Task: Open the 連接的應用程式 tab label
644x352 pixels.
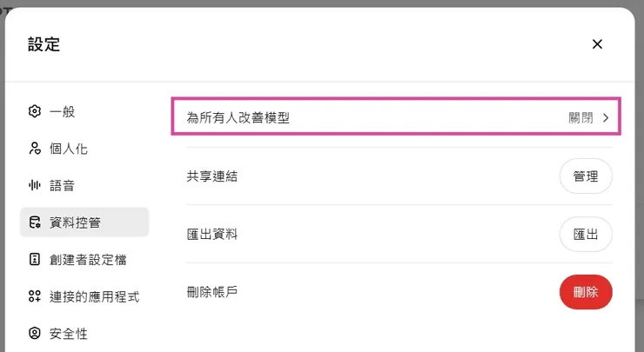Action: click(x=94, y=296)
